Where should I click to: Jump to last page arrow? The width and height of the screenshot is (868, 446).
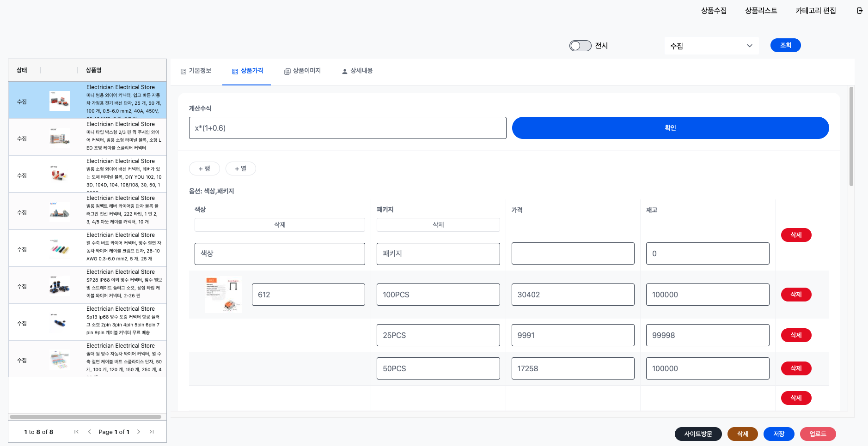tap(152, 432)
